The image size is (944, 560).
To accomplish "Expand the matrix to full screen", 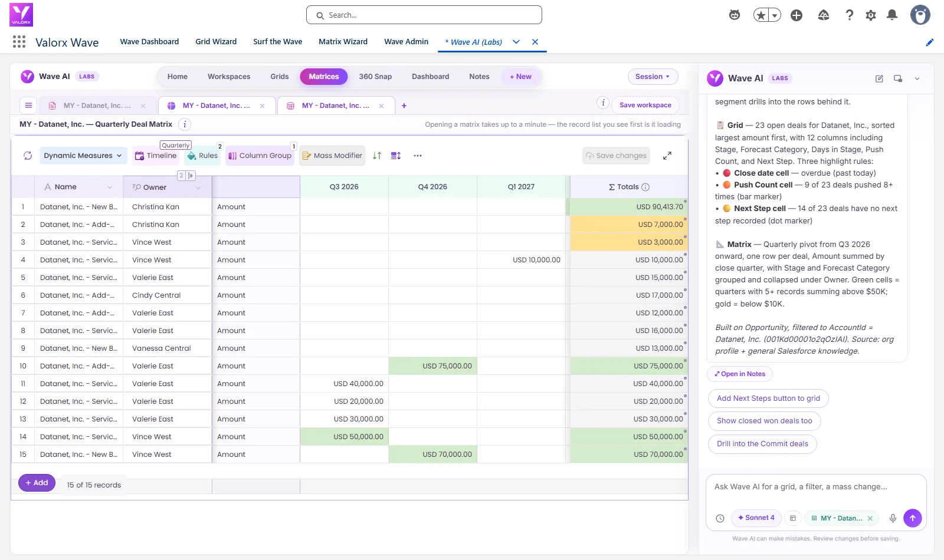I will (x=667, y=156).
